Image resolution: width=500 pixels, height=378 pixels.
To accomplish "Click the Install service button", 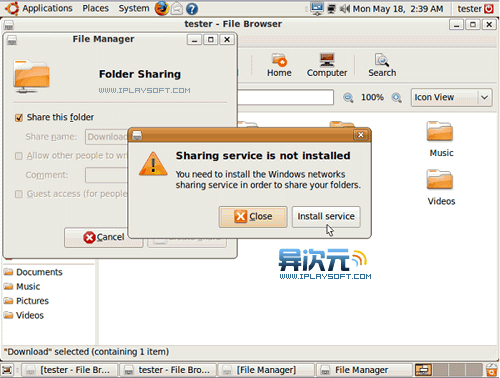I will coord(326,217).
